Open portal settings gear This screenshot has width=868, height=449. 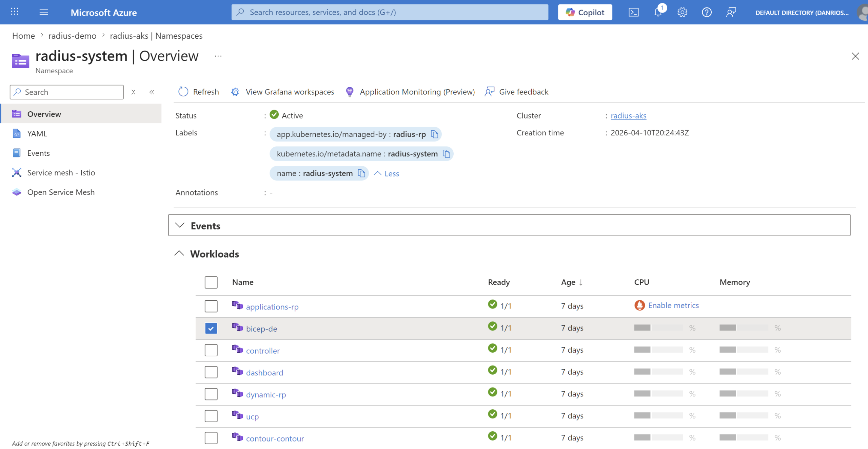pos(682,13)
